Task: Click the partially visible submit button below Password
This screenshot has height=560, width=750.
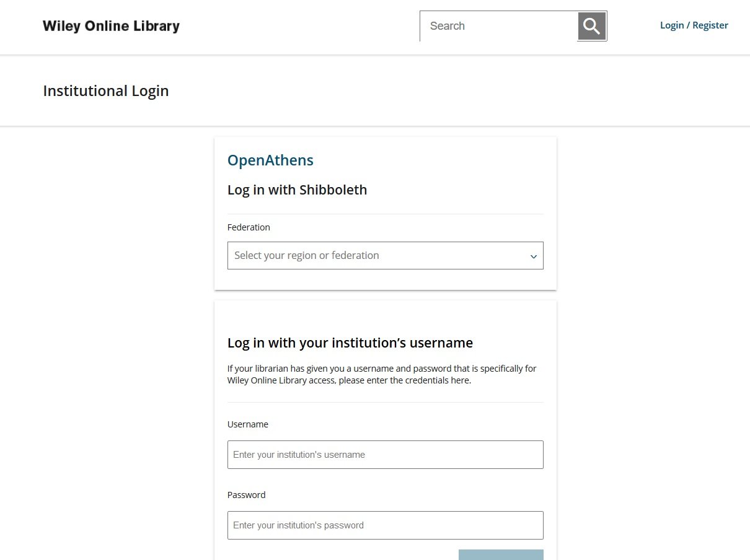Action: pos(501,554)
